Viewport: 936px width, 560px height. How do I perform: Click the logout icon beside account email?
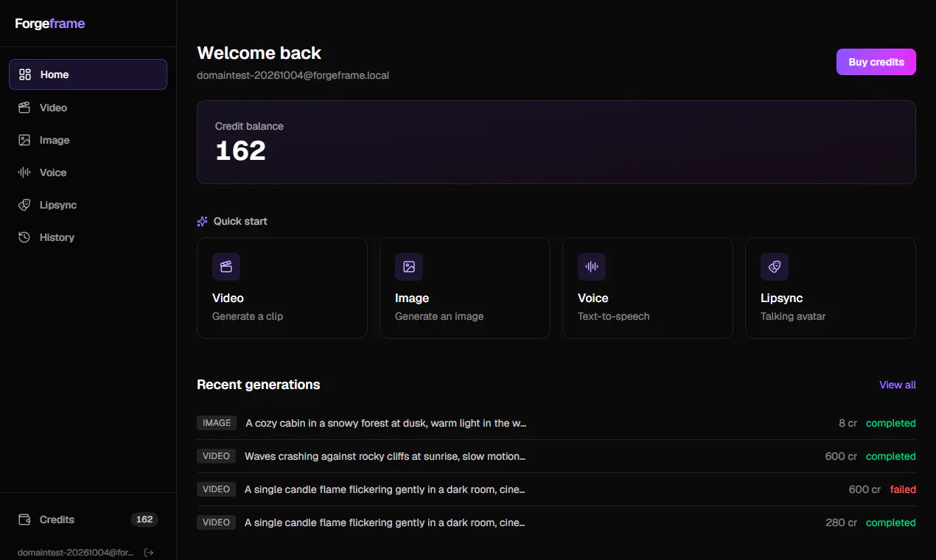pyautogui.click(x=149, y=553)
